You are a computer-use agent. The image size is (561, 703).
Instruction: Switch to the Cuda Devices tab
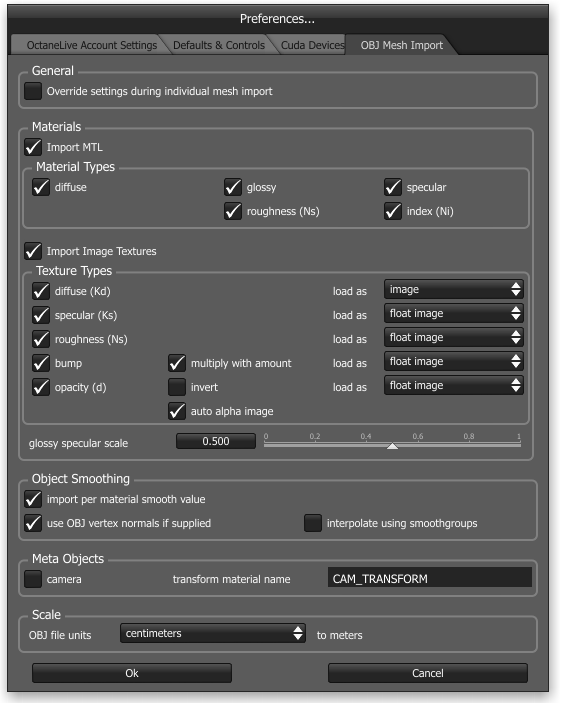pyautogui.click(x=312, y=45)
